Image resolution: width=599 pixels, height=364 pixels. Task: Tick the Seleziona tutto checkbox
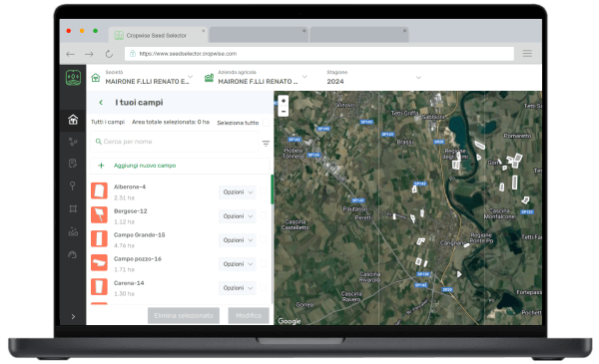pos(266,123)
